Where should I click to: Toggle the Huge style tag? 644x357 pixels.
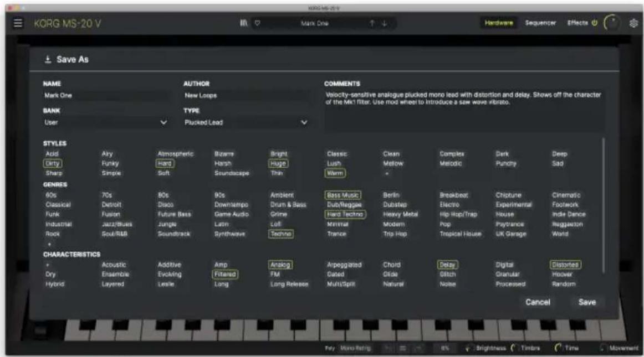coord(278,163)
